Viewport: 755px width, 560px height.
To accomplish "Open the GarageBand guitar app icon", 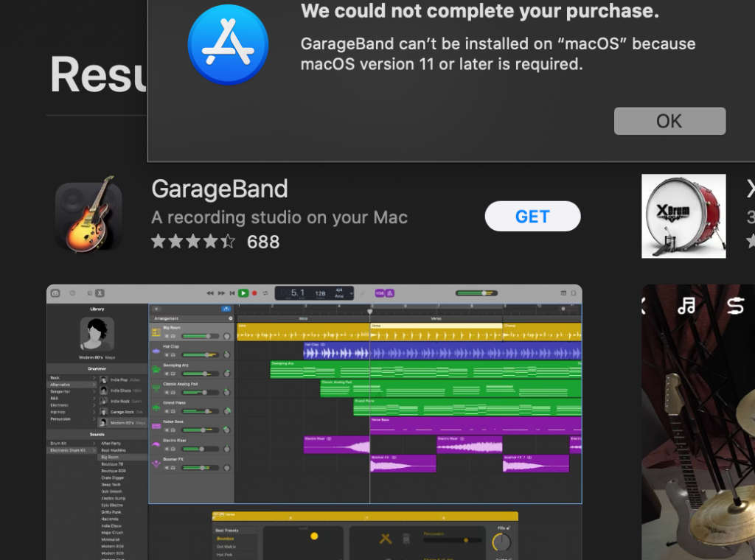I will click(x=88, y=214).
